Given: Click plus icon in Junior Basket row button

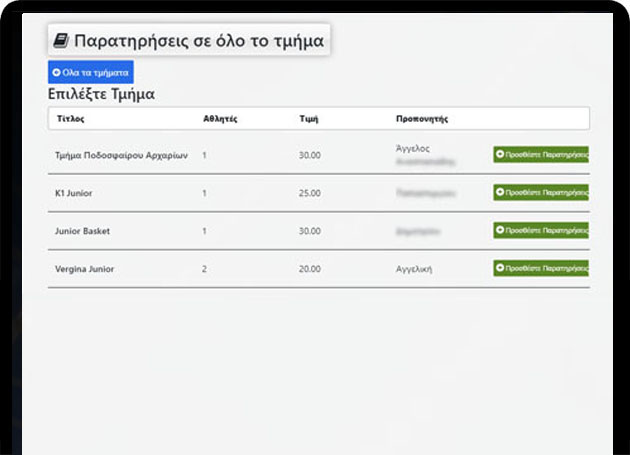Looking at the screenshot, I should click(500, 230).
